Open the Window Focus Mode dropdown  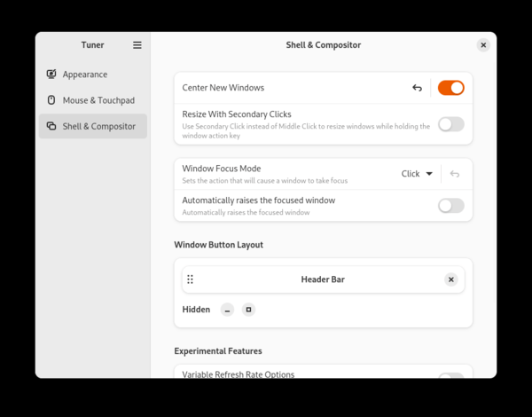click(x=417, y=174)
